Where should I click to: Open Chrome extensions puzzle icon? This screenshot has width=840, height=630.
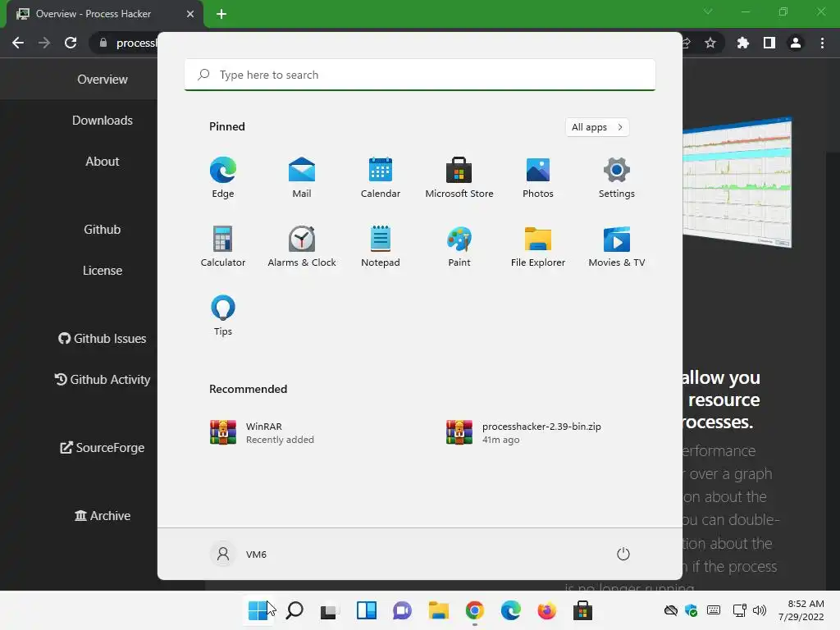point(743,43)
